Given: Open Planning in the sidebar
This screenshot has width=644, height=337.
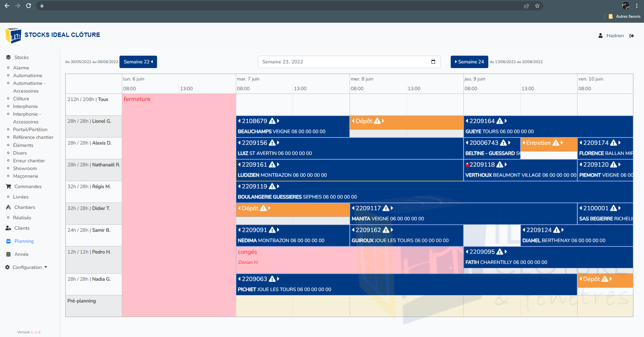Looking at the screenshot, I should (24, 241).
